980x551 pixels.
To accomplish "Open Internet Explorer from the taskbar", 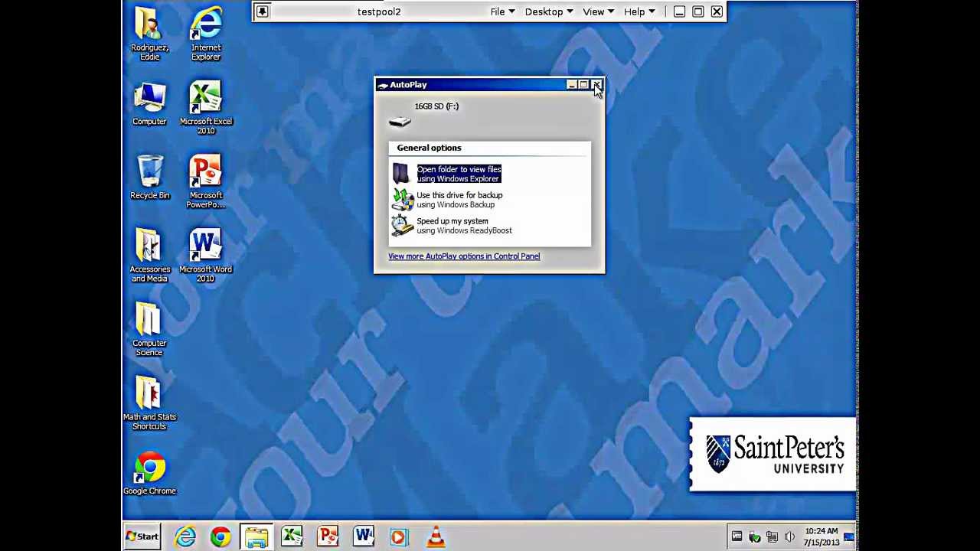I will (x=185, y=537).
